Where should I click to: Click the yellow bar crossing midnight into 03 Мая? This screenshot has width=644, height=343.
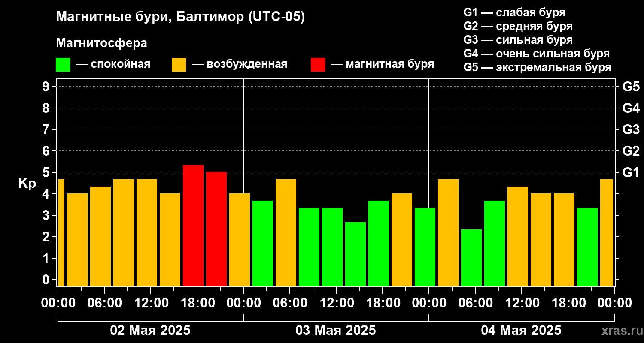(x=240, y=240)
